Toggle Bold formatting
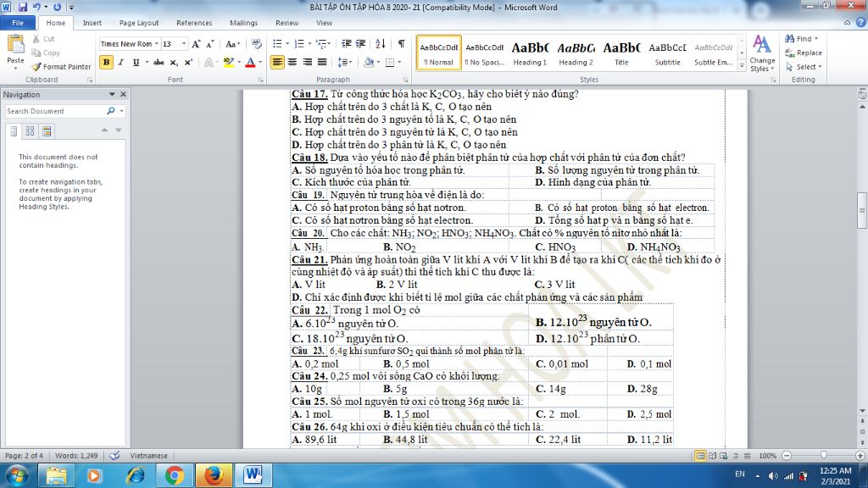Viewport: 868px width, 488px height. coord(106,63)
